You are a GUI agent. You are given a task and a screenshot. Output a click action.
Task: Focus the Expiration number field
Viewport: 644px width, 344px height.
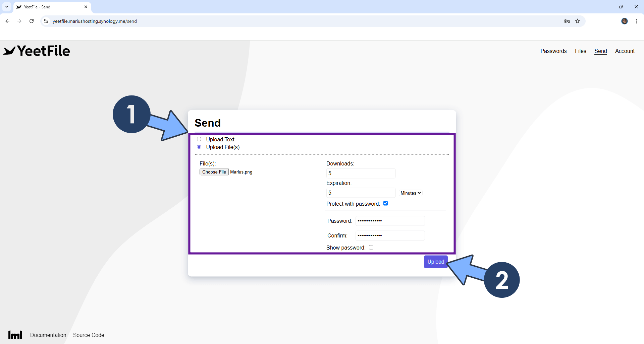click(x=361, y=193)
